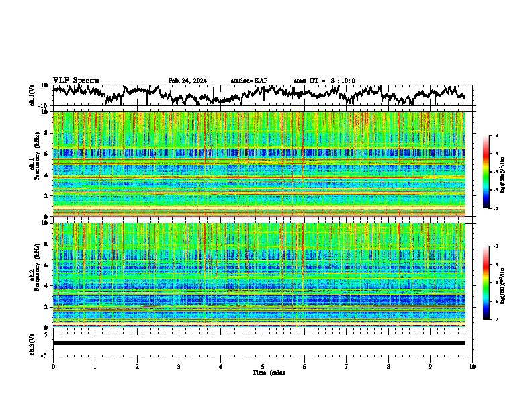Click inside the ch.1 spectrogram panel

click(259, 164)
